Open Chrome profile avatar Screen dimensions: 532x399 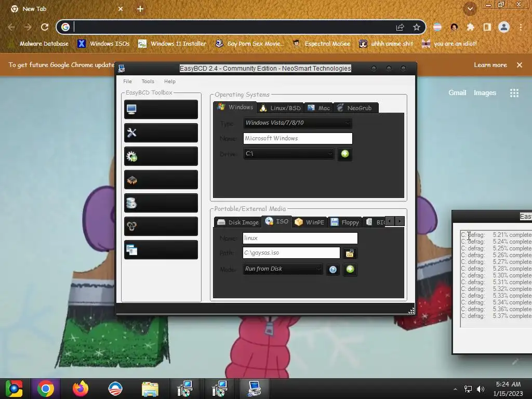pyautogui.click(x=504, y=27)
